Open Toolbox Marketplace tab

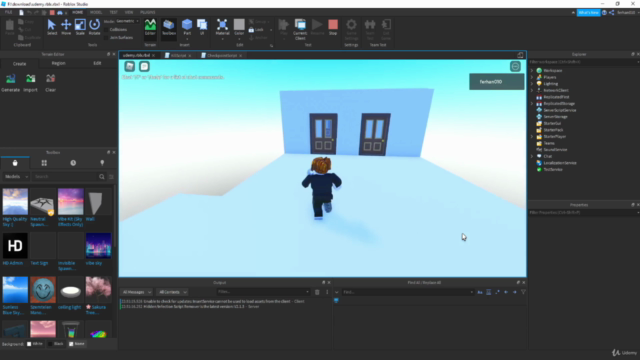coord(15,163)
